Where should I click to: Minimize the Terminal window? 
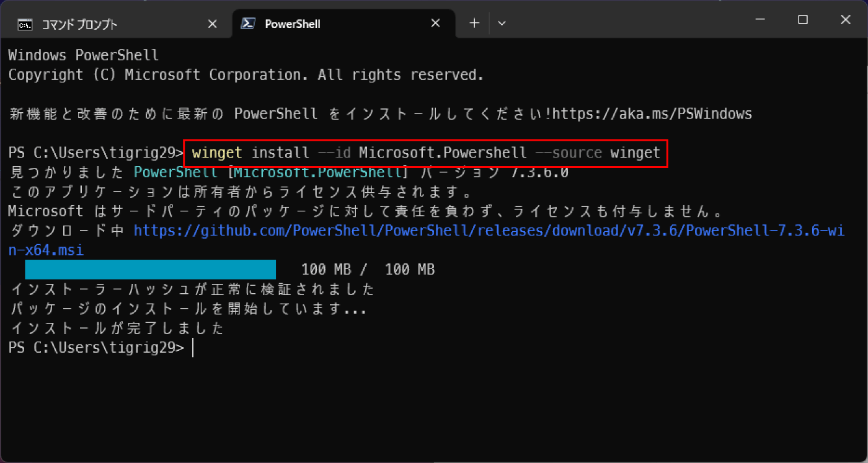(759, 20)
